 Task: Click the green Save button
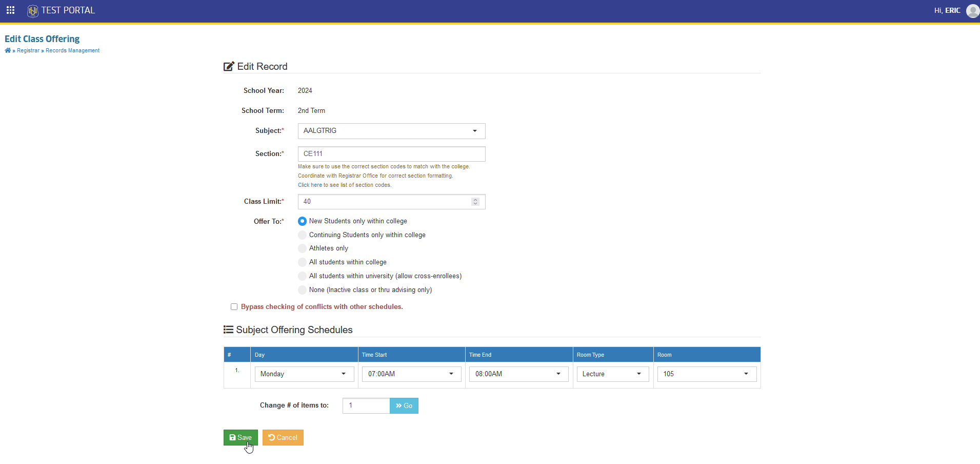241,438
